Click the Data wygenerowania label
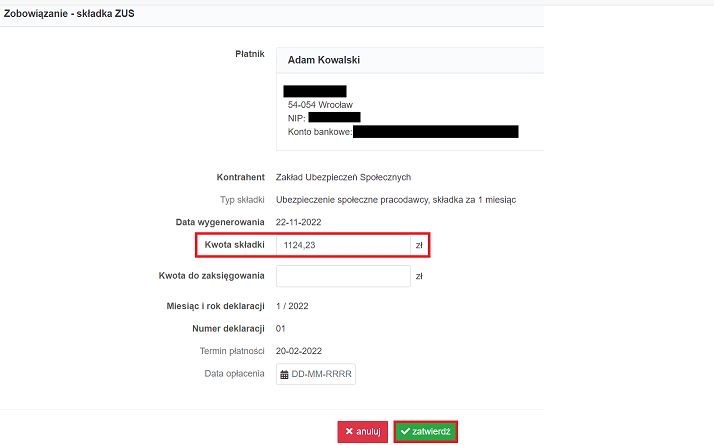Image resolution: width=714 pixels, height=445 pixels. 220,222
